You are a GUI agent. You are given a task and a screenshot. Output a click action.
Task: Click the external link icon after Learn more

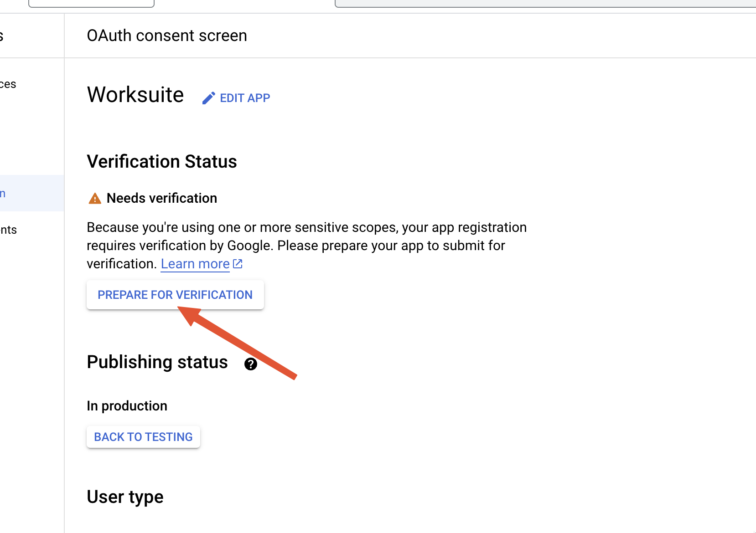(x=238, y=264)
